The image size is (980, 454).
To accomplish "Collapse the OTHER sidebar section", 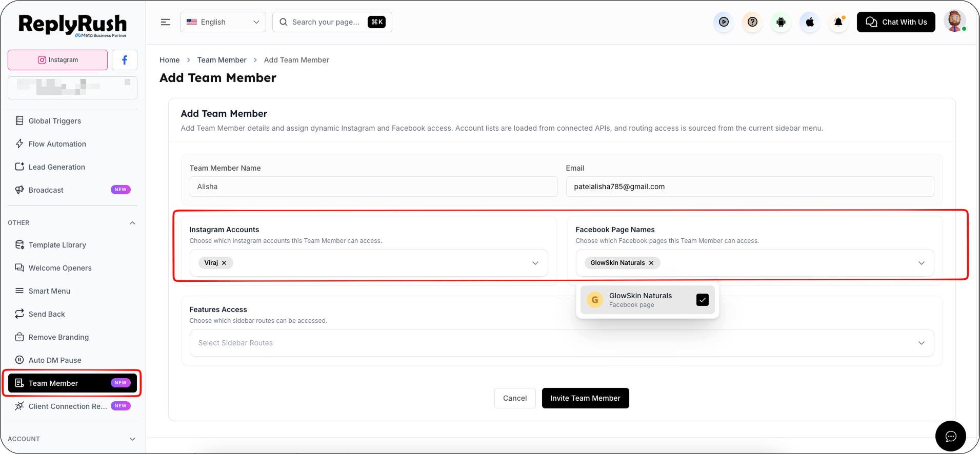I will tap(132, 223).
